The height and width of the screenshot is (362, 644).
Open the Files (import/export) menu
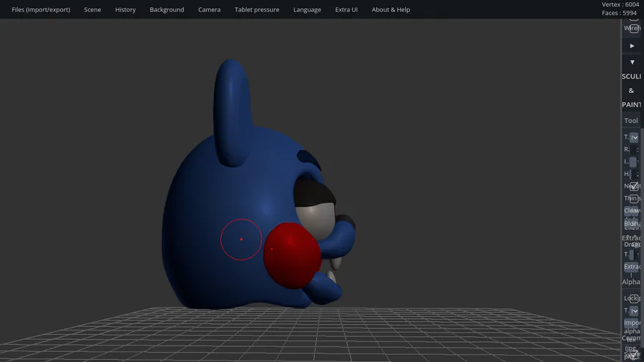41,9
